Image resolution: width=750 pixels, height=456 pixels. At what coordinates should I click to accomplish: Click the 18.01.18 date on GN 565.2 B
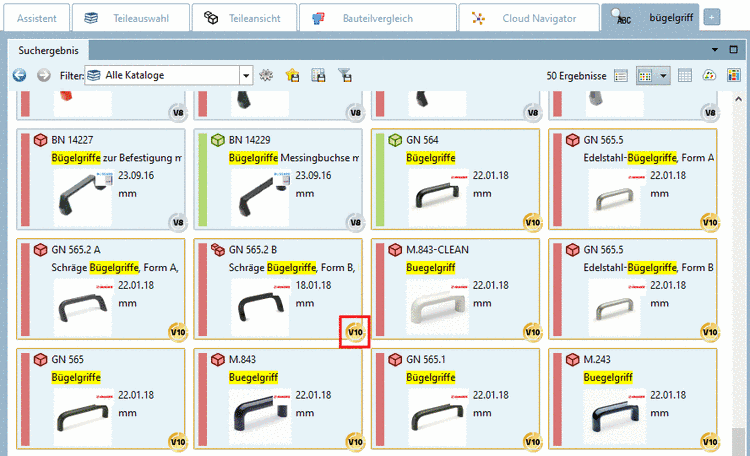[313, 285]
